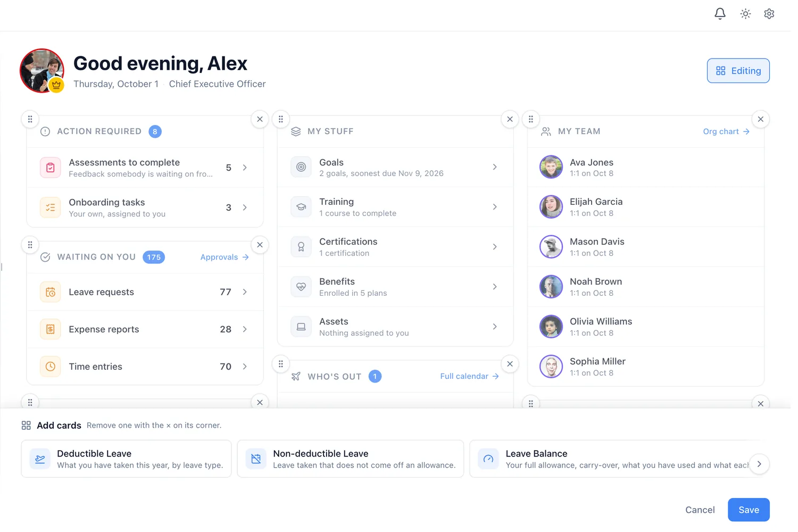Viewport: 798px width, 532px height.
Task: Open the Org chart link
Action: pos(726,131)
